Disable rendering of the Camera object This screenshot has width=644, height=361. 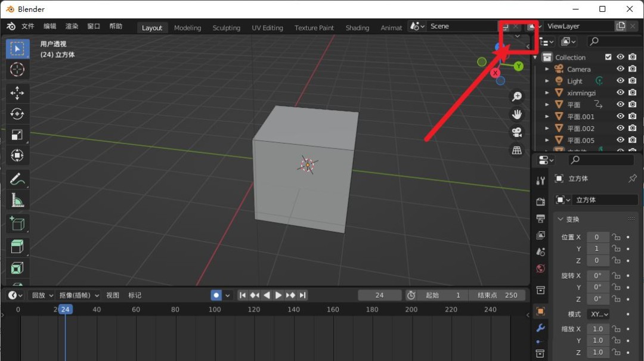pyautogui.click(x=632, y=69)
